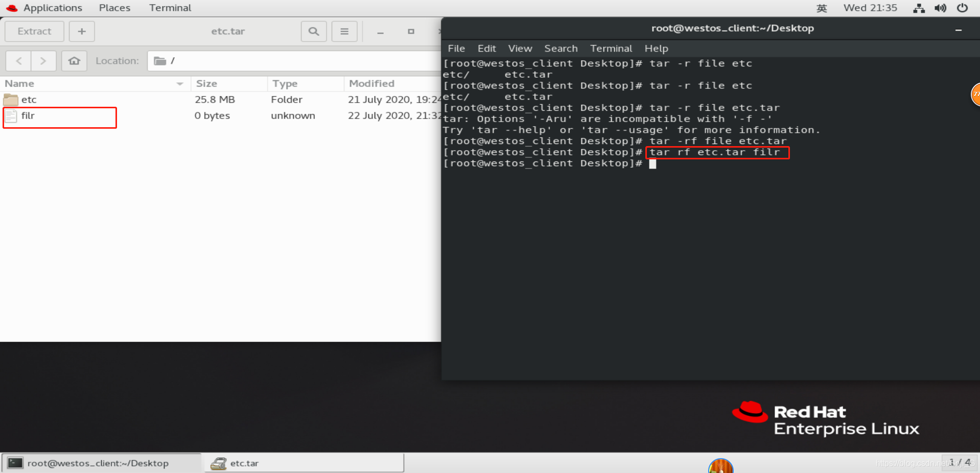
Task: Click the network status icon
Action: coord(919,8)
